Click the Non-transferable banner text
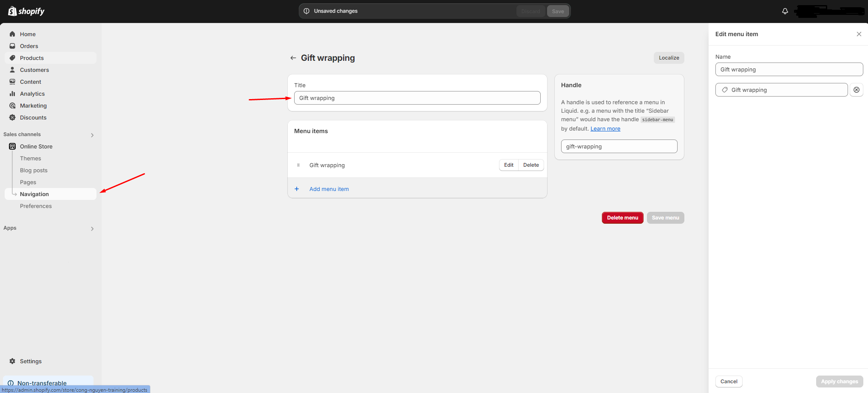The width and height of the screenshot is (868, 393). [42, 383]
